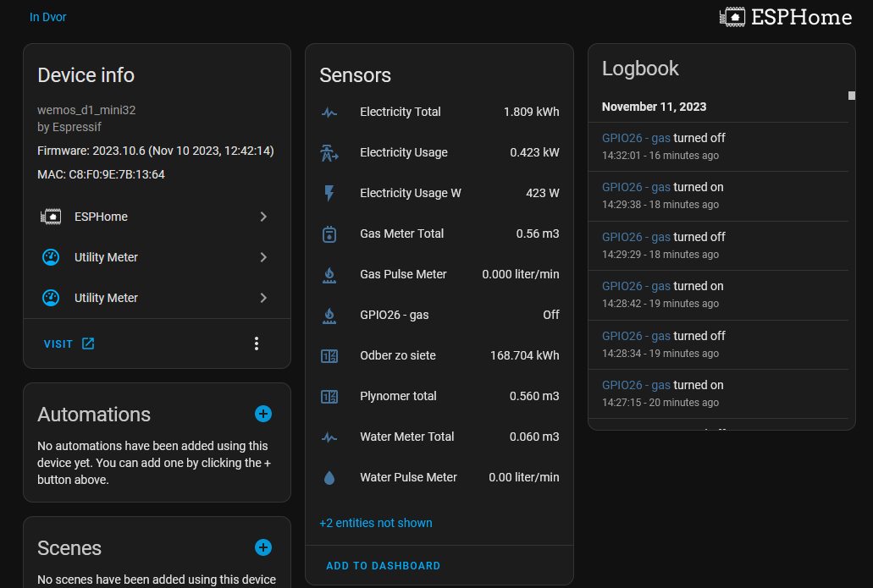873x588 pixels.
Task: Click ADD TO DASHBOARD button
Action: click(383, 565)
